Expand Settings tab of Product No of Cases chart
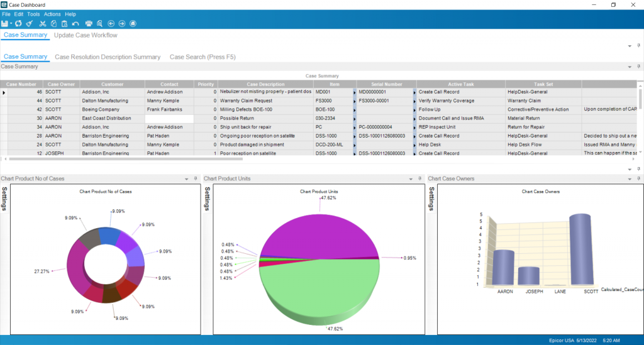644x345 pixels. point(4,199)
